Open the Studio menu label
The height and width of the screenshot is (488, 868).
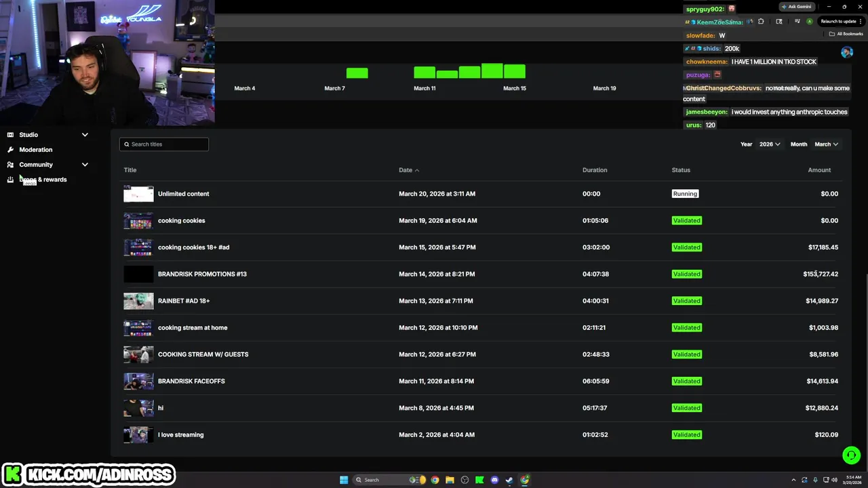point(28,135)
